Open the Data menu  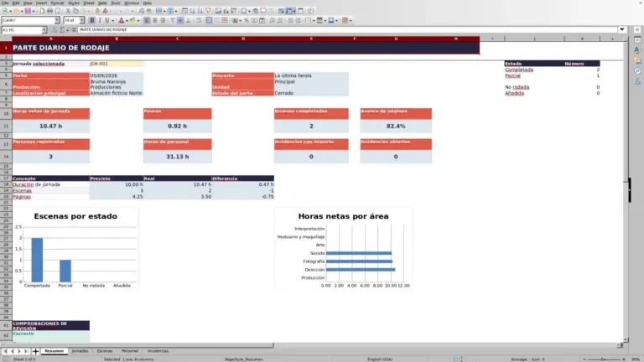click(102, 3)
